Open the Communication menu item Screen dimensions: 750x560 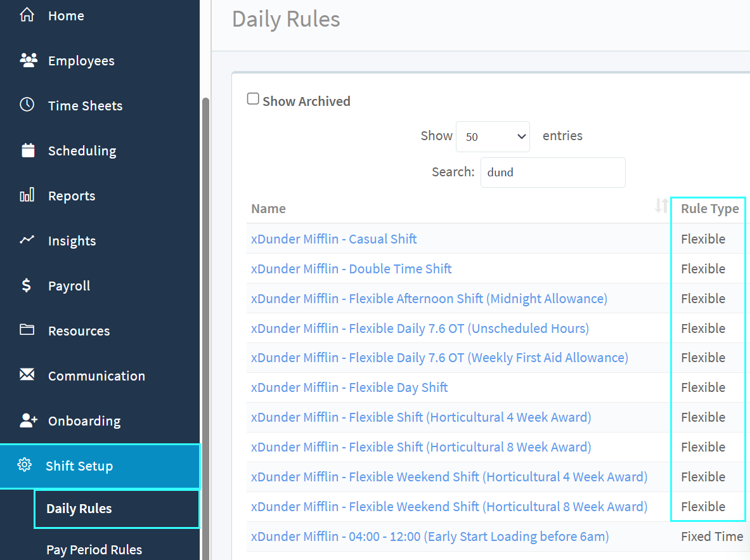pyautogui.click(x=96, y=375)
